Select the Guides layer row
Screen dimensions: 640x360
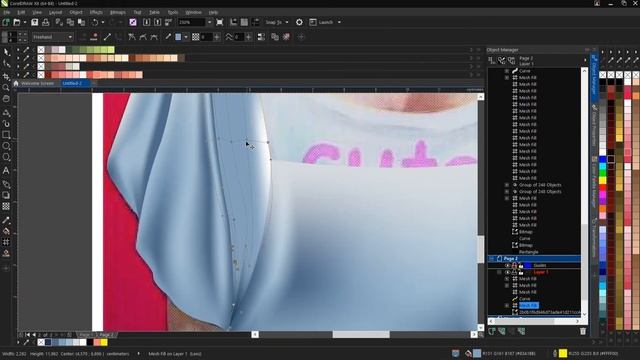(534, 265)
